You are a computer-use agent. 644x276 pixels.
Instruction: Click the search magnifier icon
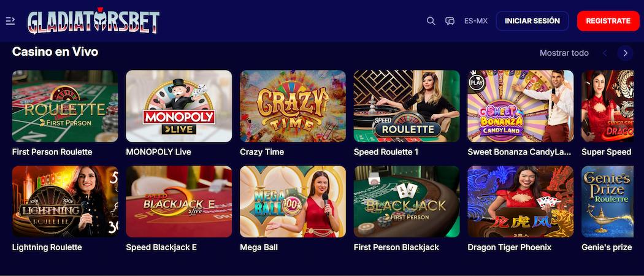pyautogui.click(x=431, y=21)
